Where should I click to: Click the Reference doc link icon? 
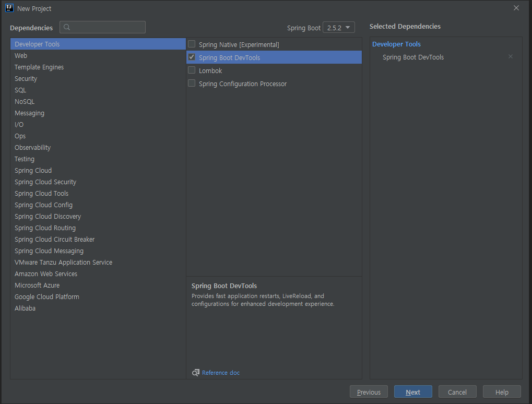196,373
